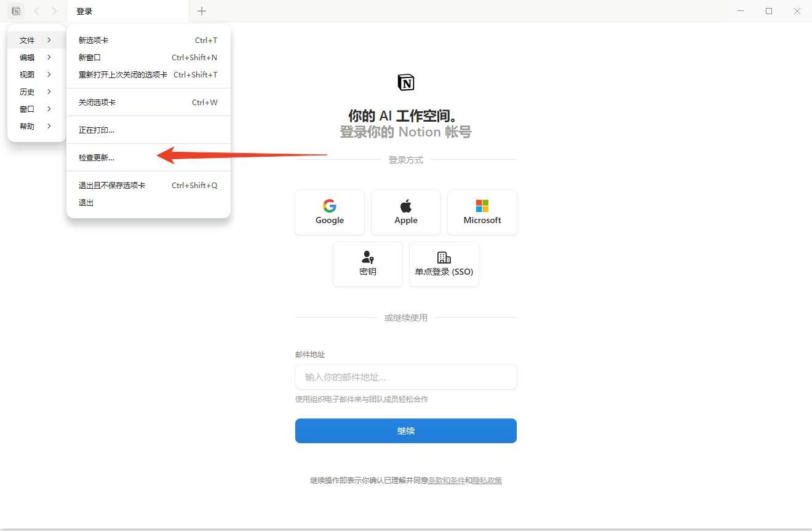Click the Notion logo above the login heading

[406, 82]
